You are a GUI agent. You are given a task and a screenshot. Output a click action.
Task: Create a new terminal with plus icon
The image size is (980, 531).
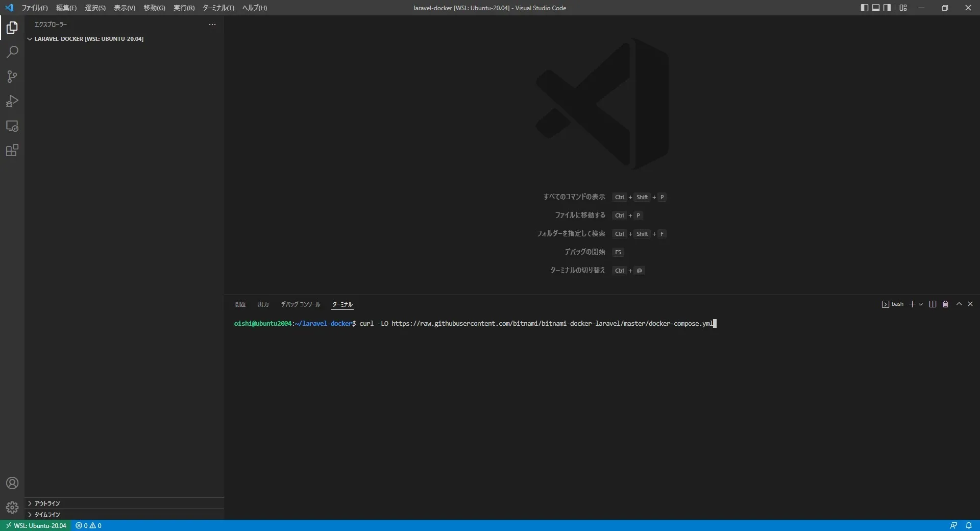pos(912,304)
